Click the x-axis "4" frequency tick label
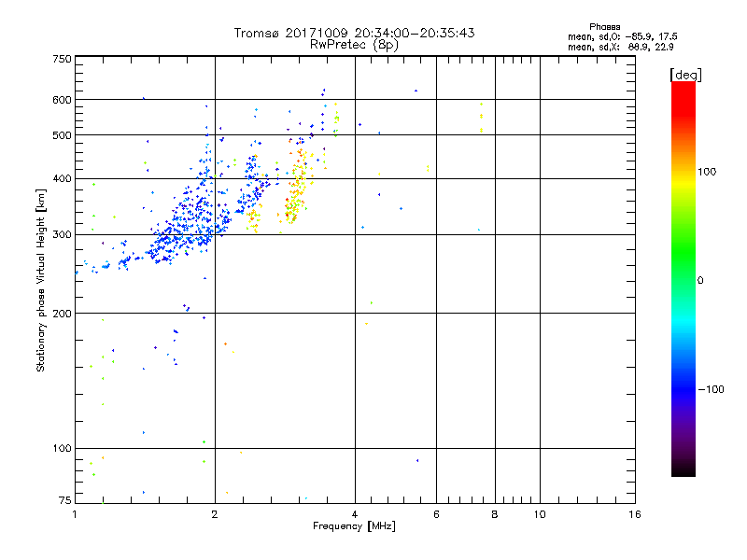 point(355,514)
